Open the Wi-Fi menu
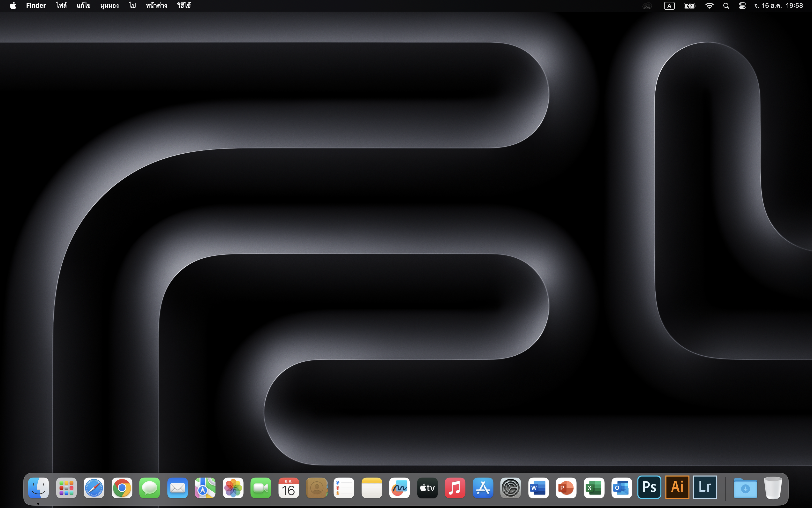812x508 pixels. pos(709,6)
